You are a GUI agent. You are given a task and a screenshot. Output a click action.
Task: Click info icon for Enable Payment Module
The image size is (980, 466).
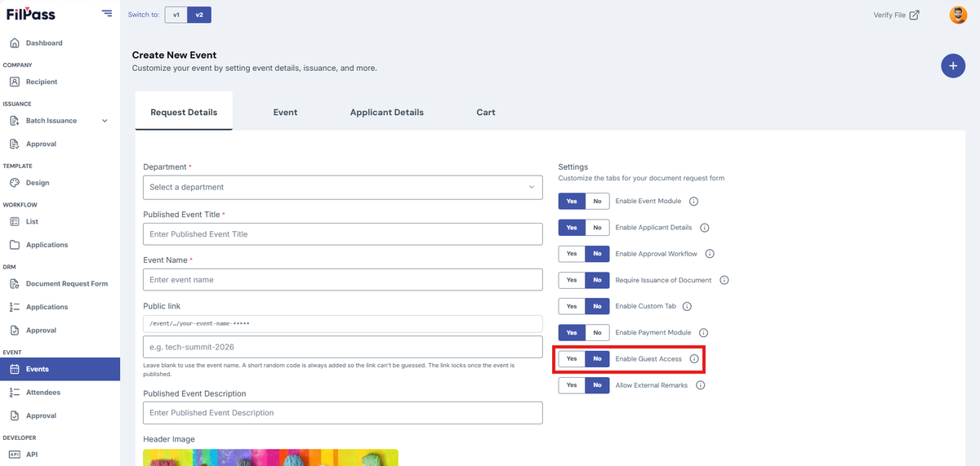[703, 332]
